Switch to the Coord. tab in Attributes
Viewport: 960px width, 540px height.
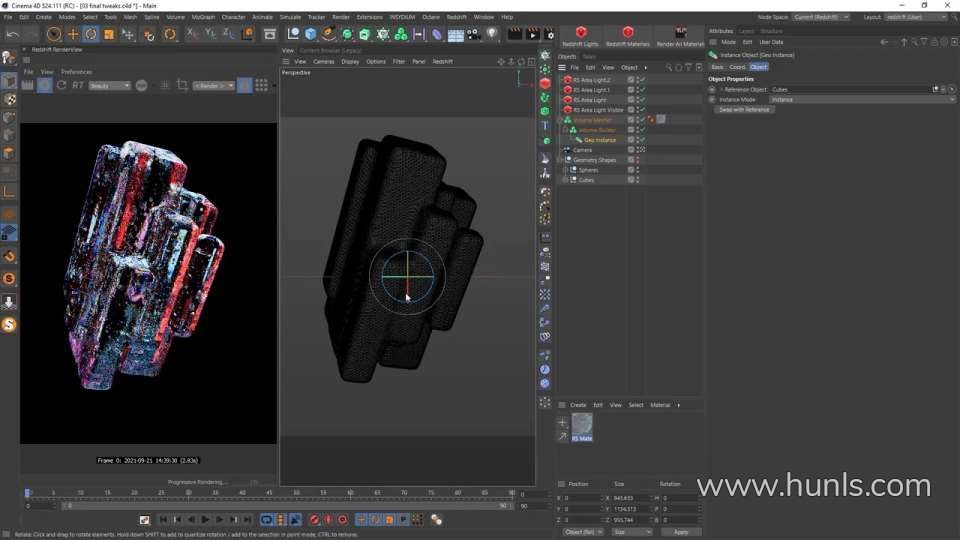coord(737,67)
